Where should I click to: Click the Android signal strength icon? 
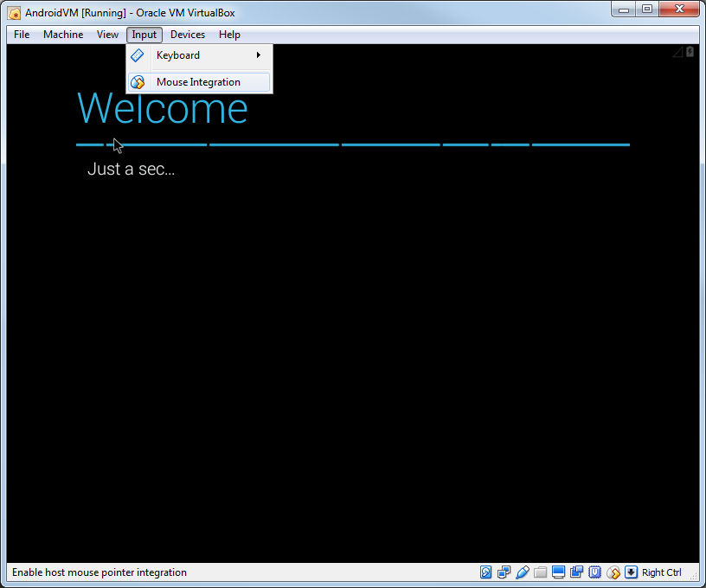click(x=677, y=53)
